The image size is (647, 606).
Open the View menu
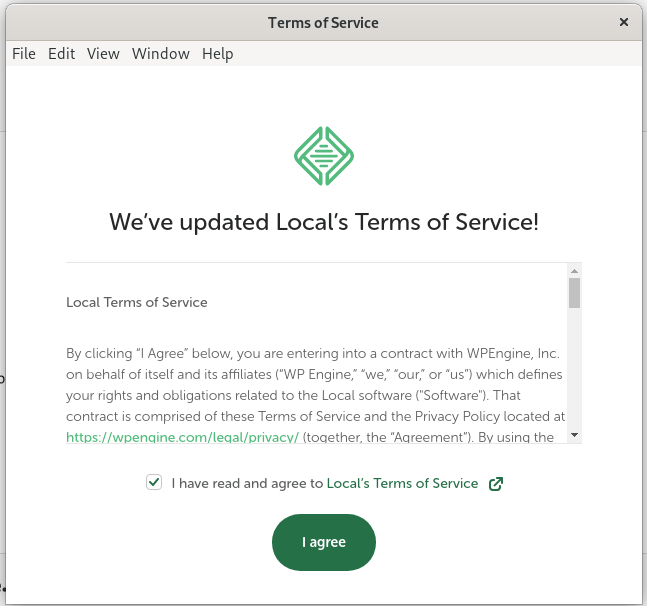click(x=103, y=54)
